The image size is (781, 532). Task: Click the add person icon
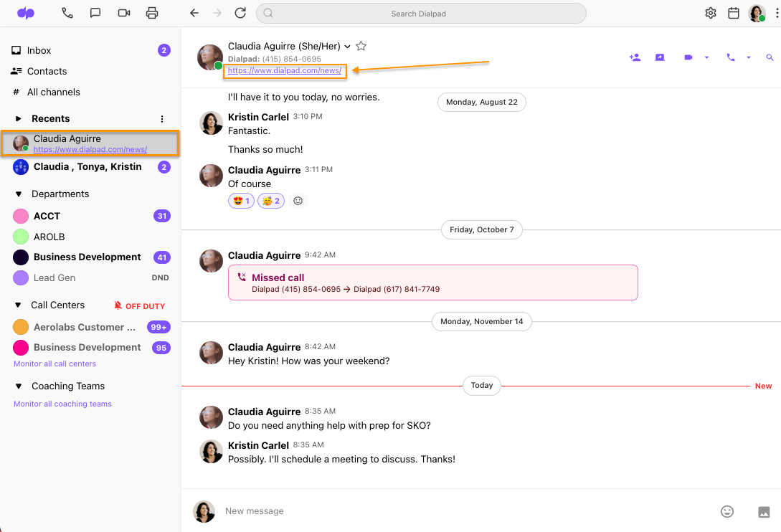tap(635, 58)
